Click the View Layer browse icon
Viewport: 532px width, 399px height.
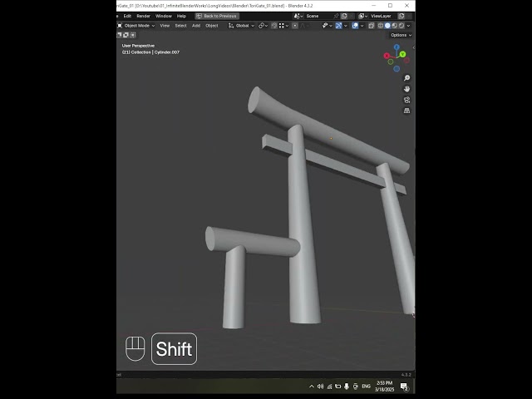362,16
